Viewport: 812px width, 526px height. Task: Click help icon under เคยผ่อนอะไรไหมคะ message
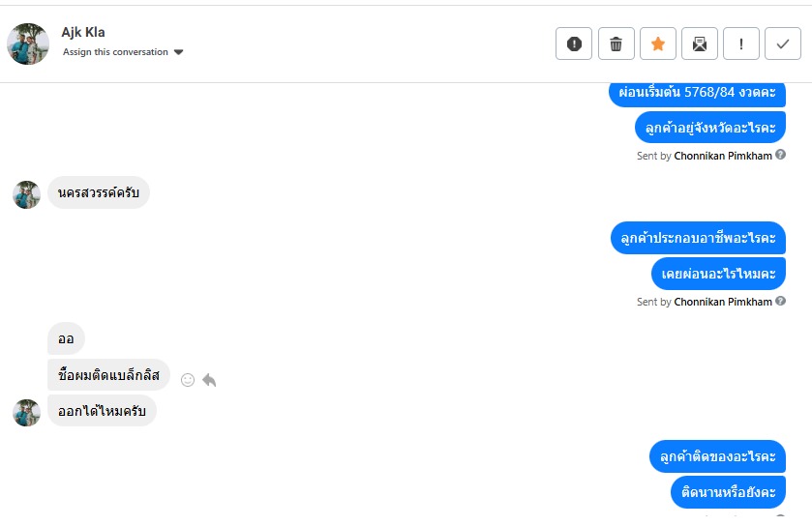pos(780,302)
